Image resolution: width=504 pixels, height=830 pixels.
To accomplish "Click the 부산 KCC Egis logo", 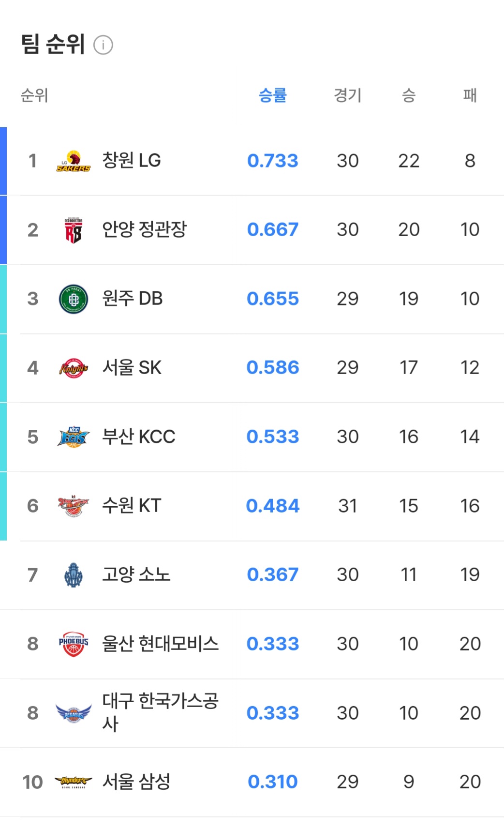I will pyautogui.click(x=74, y=437).
